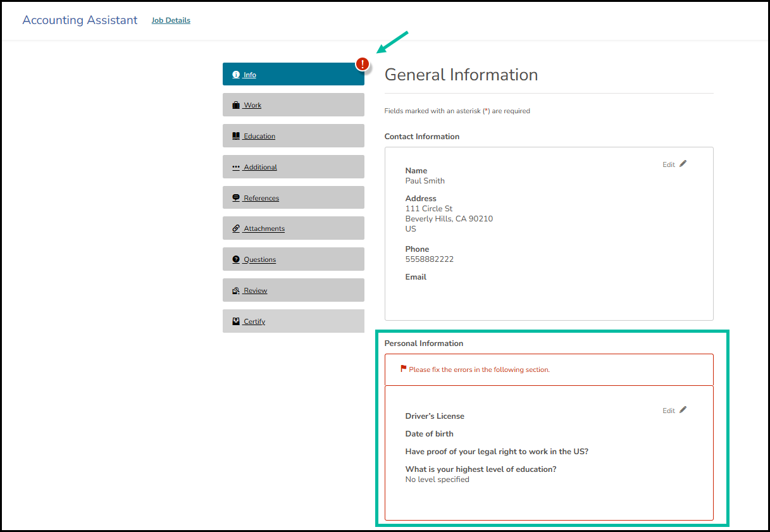Select the briefcase icon beside Work

click(x=236, y=105)
